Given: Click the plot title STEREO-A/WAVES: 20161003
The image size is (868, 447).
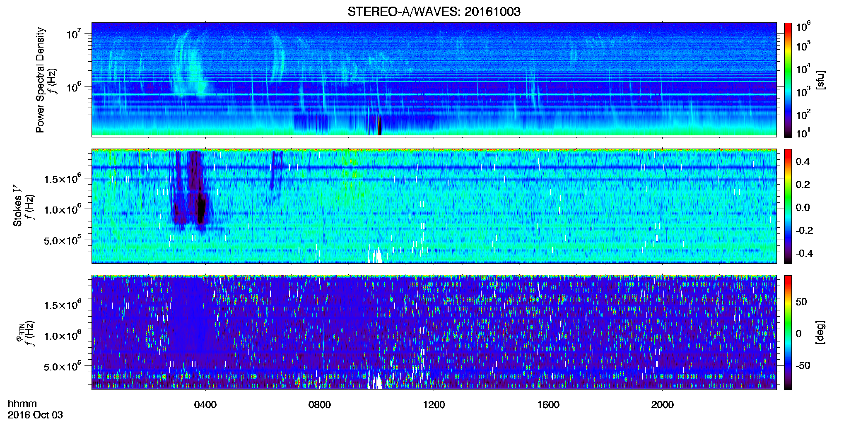Looking at the screenshot, I should pyautogui.click(x=434, y=12).
